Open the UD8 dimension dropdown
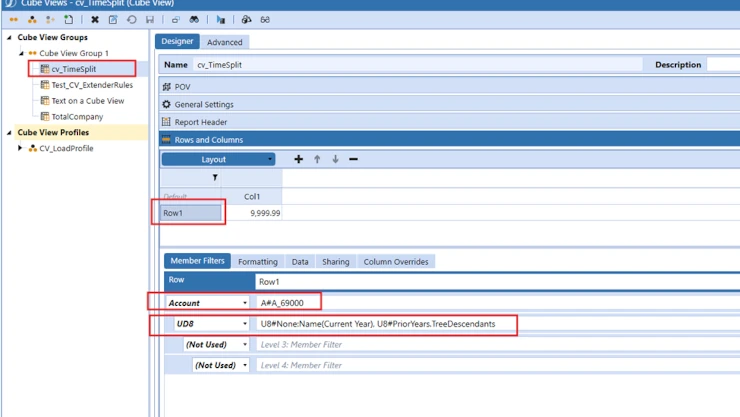Image resolution: width=740 pixels, height=417 pixels. tap(244, 324)
